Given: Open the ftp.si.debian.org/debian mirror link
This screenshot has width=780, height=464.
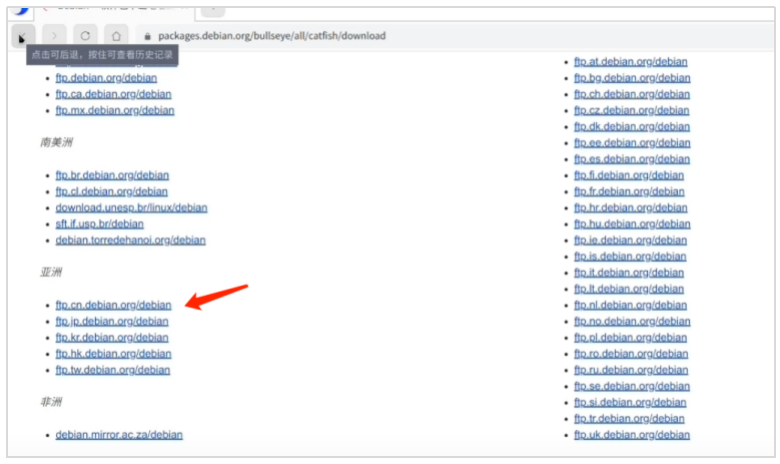Looking at the screenshot, I should click(x=630, y=402).
